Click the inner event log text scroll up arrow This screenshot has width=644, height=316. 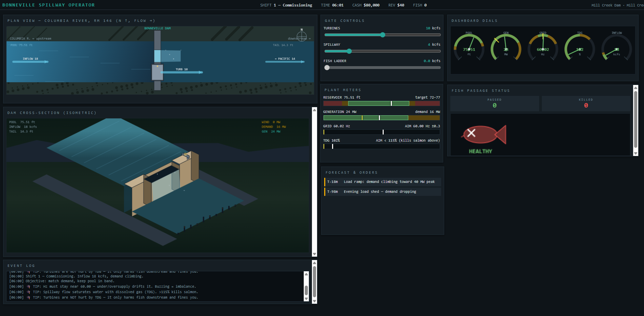[x=306, y=274]
